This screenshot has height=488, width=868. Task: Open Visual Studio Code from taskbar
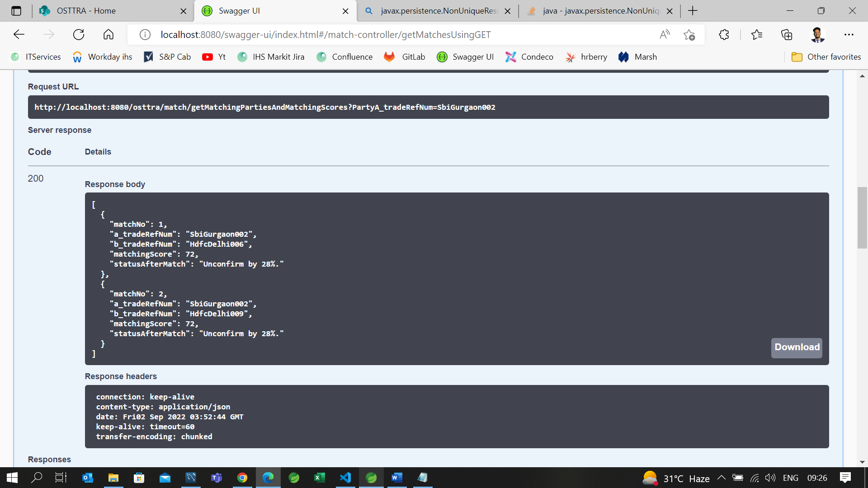pyautogui.click(x=345, y=478)
